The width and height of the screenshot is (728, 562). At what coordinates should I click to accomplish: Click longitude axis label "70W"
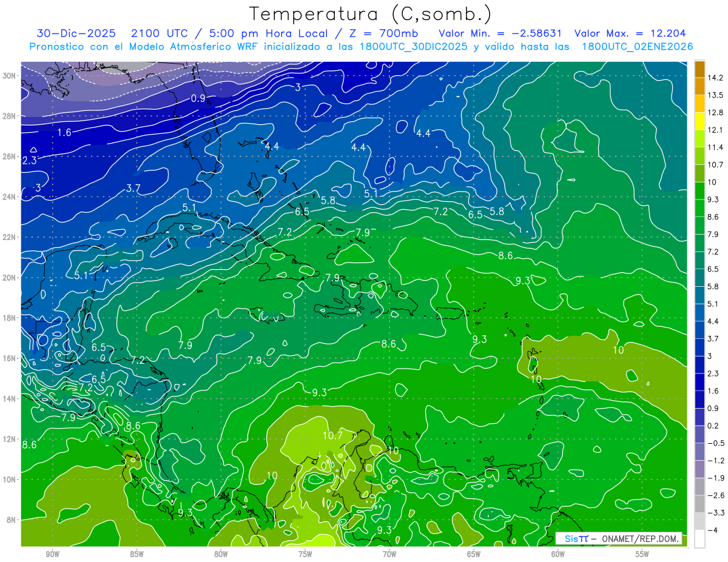389,554
